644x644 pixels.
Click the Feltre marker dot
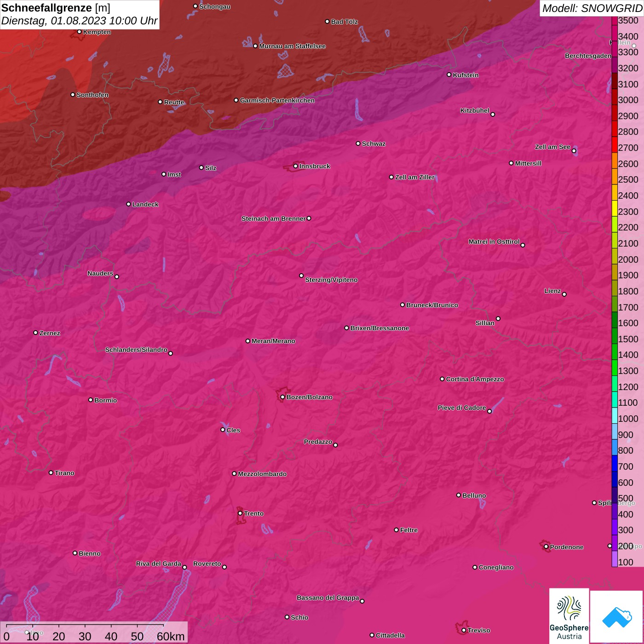point(396,530)
